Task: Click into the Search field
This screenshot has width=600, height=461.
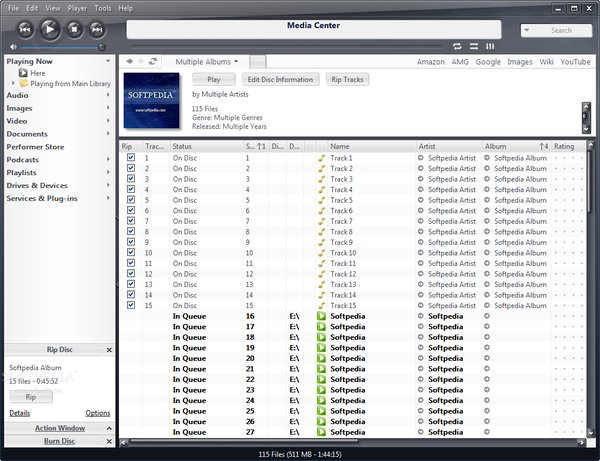Action: click(x=562, y=30)
